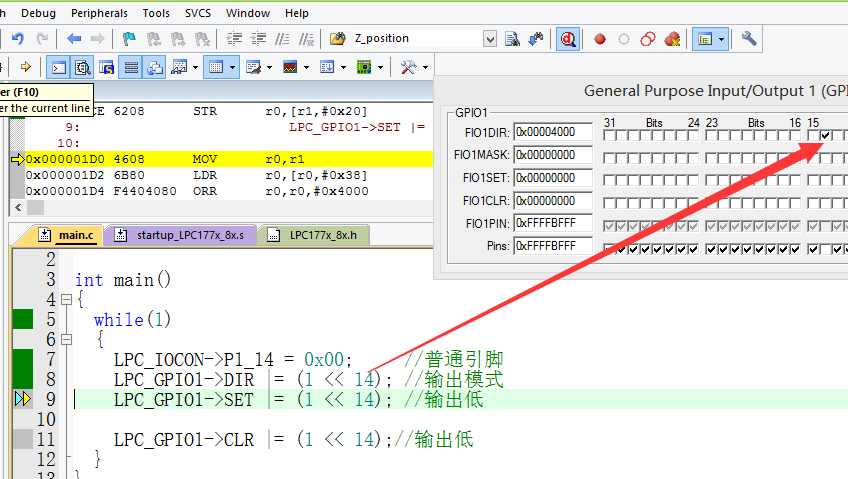
Task: Check FIO1CLR bit 31 checkbox
Action: point(608,203)
